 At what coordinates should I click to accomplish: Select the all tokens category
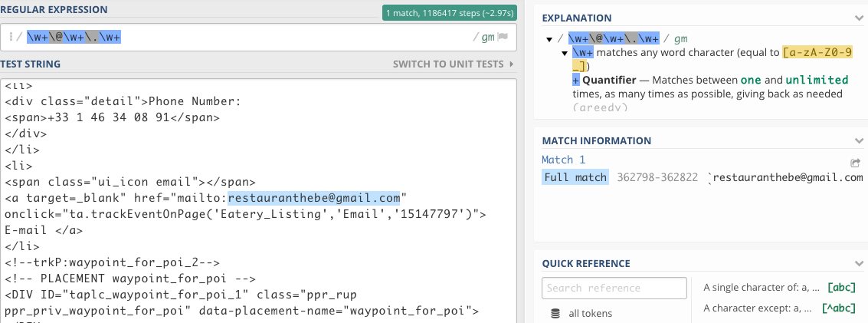590,313
